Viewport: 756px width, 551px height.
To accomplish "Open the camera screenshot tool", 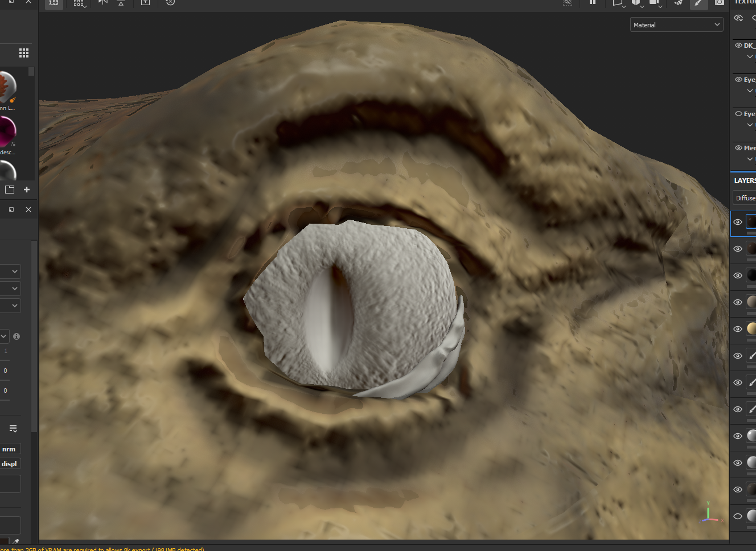I will click(x=720, y=3).
